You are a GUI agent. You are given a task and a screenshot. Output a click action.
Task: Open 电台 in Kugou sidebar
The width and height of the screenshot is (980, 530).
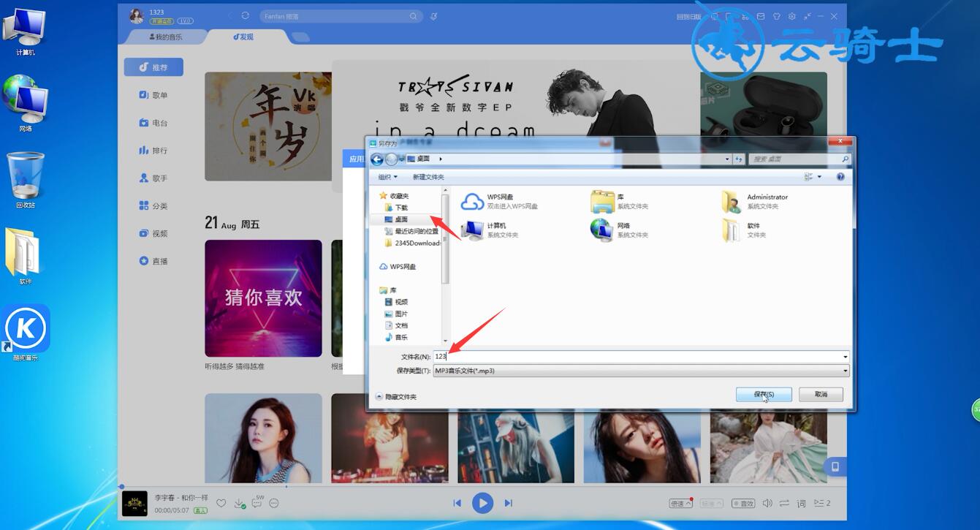click(x=153, y=123)
